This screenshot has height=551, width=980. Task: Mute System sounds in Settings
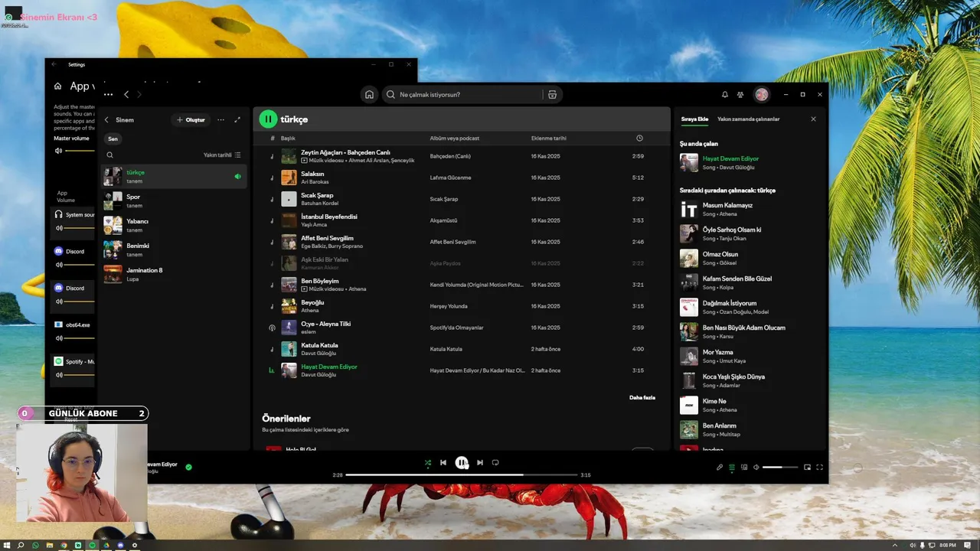tap(58, 227)
